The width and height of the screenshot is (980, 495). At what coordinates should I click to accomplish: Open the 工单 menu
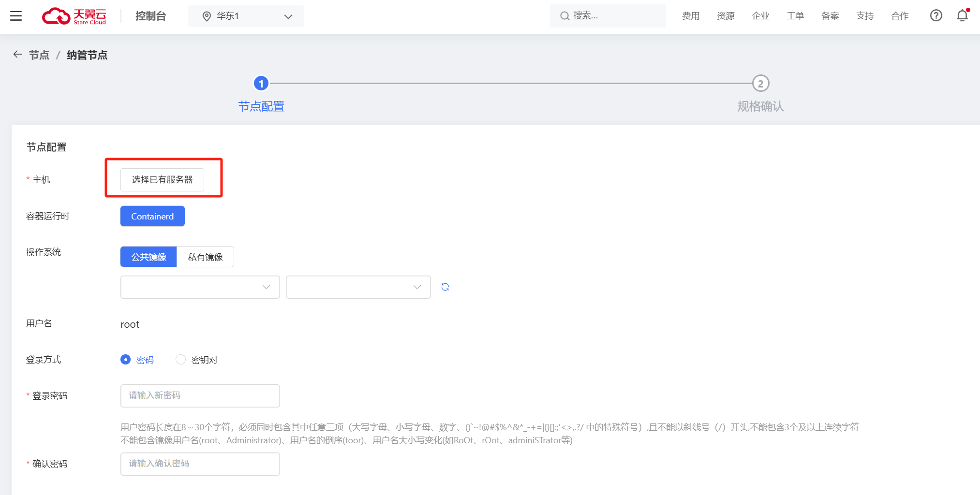[795, 16]
